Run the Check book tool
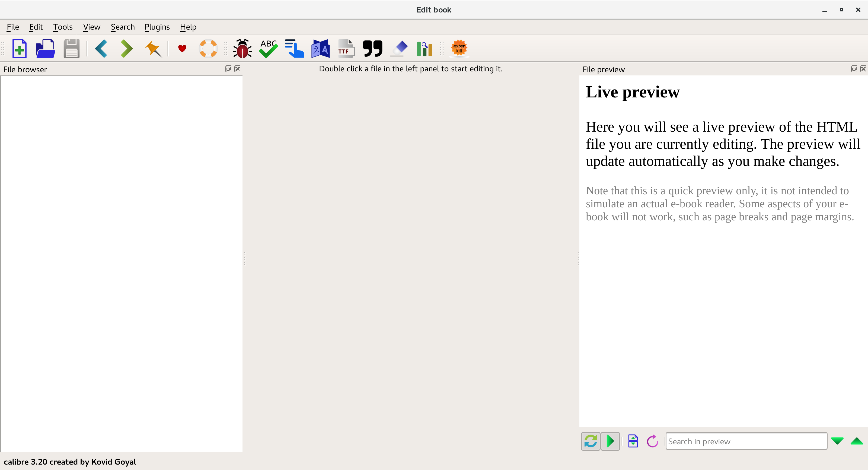 [242, 49]
